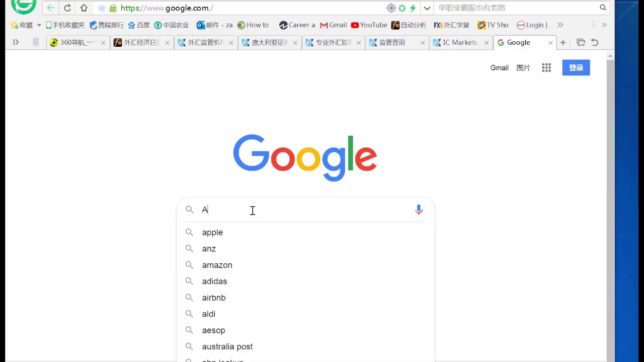The height and width of the screenshot is (362, 644).
Task: Click the voice search microphone icon
Action: (419, 210)
